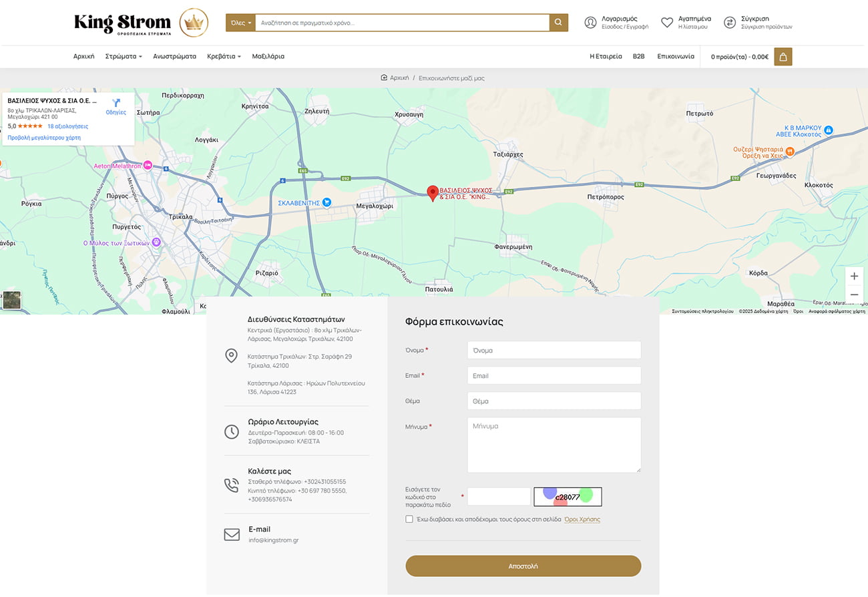Click the search magnifier button
This screenshot has height=597, width=868.
point(559,23)
